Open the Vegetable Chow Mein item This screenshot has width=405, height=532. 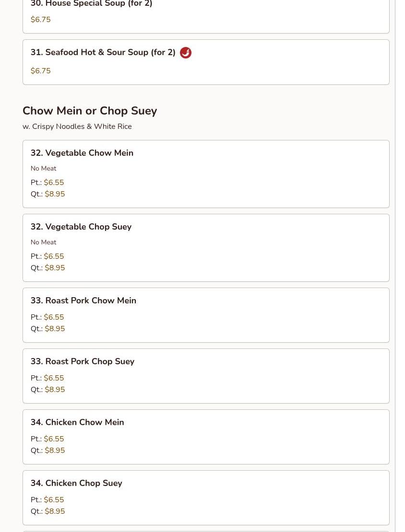pos(82,153)
